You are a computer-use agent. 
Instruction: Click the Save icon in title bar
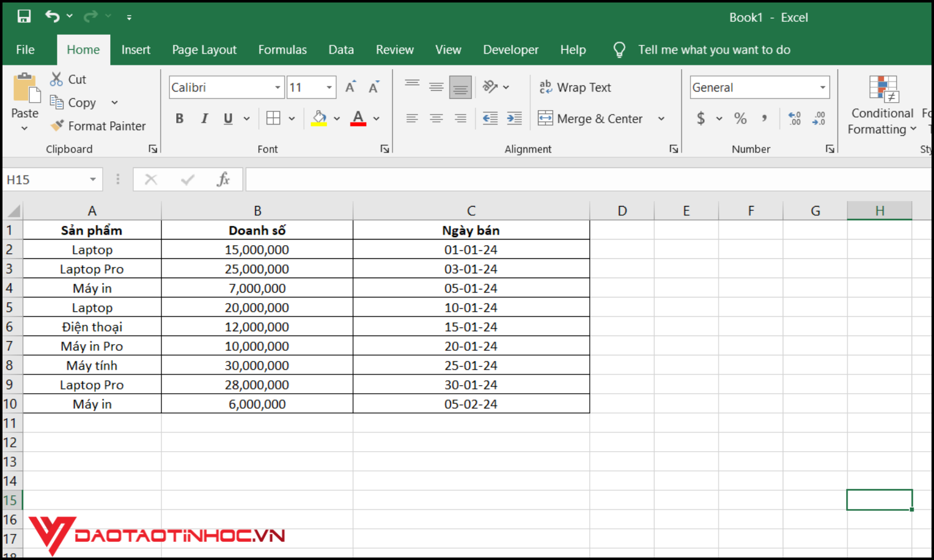pyautogui.click(x=24, y=17)
